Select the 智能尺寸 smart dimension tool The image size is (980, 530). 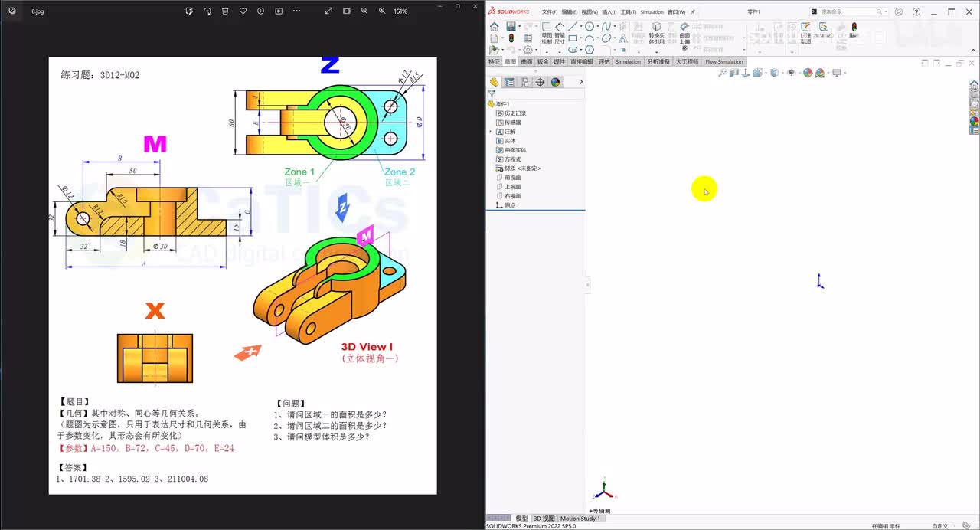560,32
